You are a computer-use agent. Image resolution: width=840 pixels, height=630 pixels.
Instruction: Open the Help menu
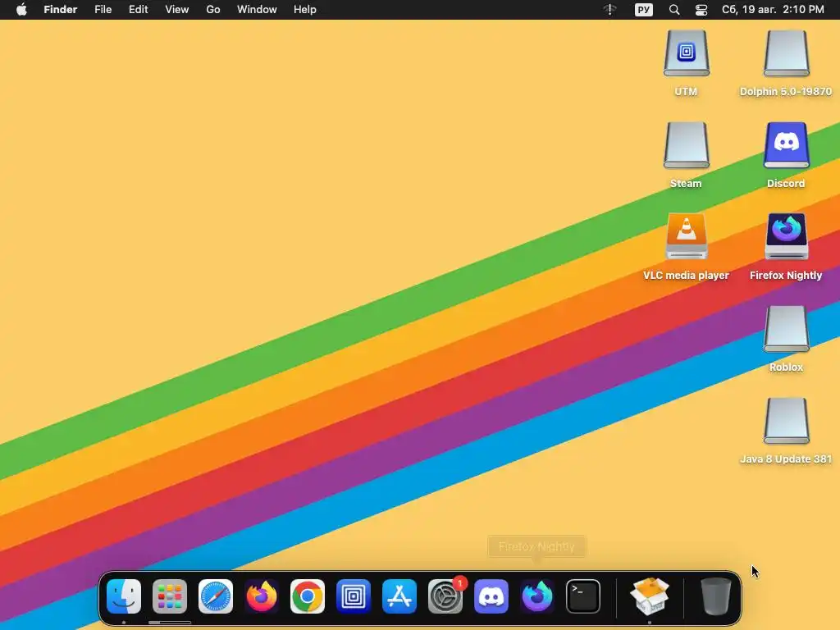[305, 10]
